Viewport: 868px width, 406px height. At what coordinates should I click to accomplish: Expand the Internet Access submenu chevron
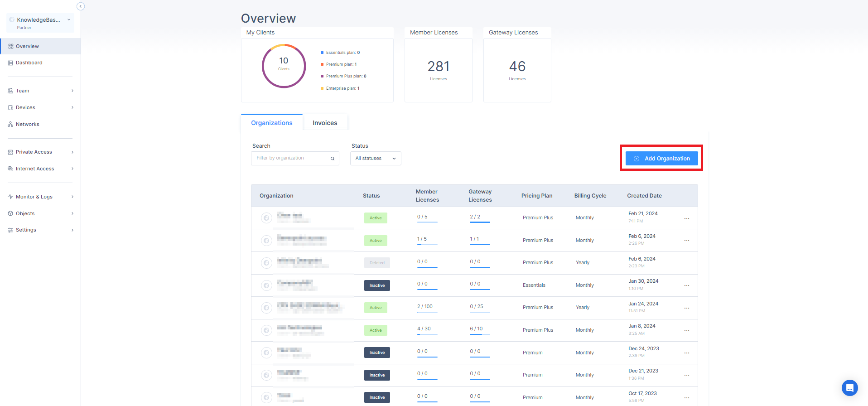tap(72, 169)
